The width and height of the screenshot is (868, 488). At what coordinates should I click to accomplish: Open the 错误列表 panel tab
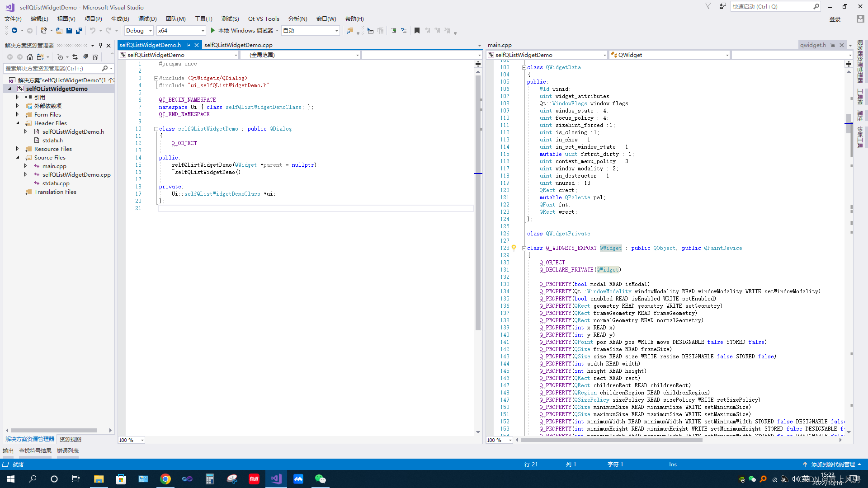click(68, 450)
